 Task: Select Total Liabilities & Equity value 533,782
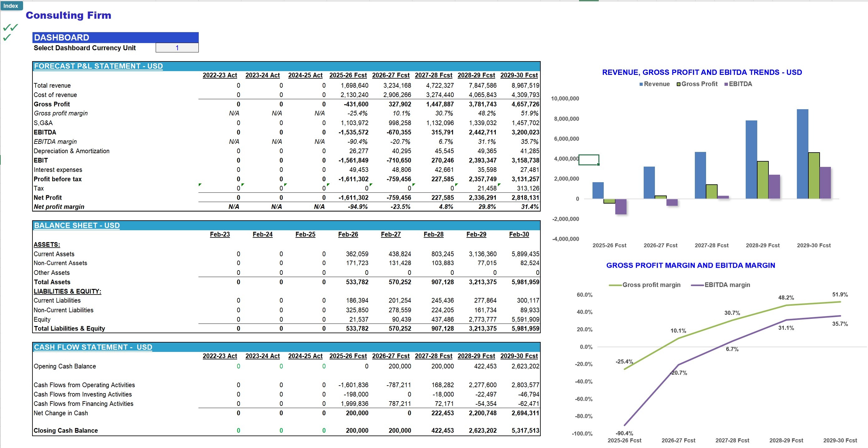[357, 329]
